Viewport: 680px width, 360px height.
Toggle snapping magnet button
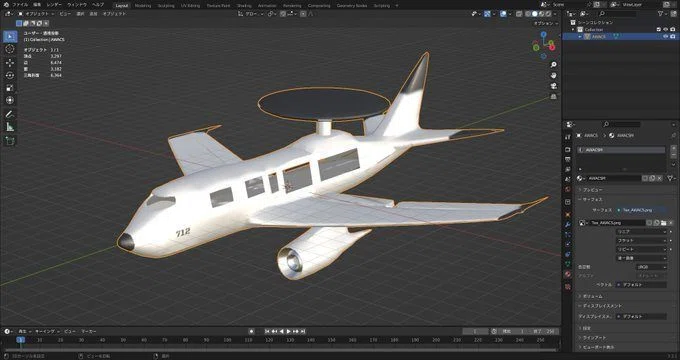click(x=283, y=14)
